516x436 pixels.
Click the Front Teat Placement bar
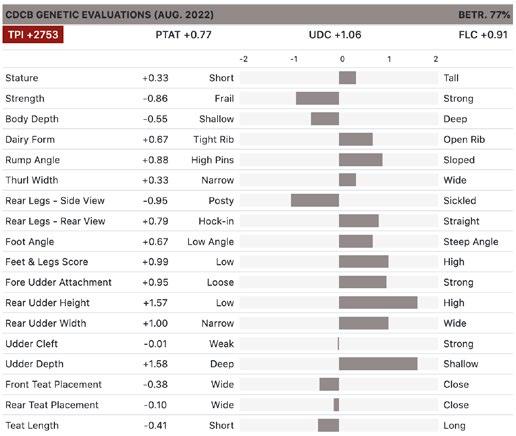coord(329,384)
